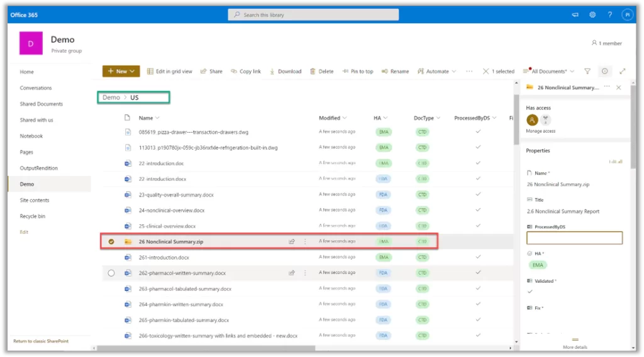This screenshot has height=357, width=644.
Task: Click the Demo site logo tile
Action: pyautogui.click(x=31, y=43)
